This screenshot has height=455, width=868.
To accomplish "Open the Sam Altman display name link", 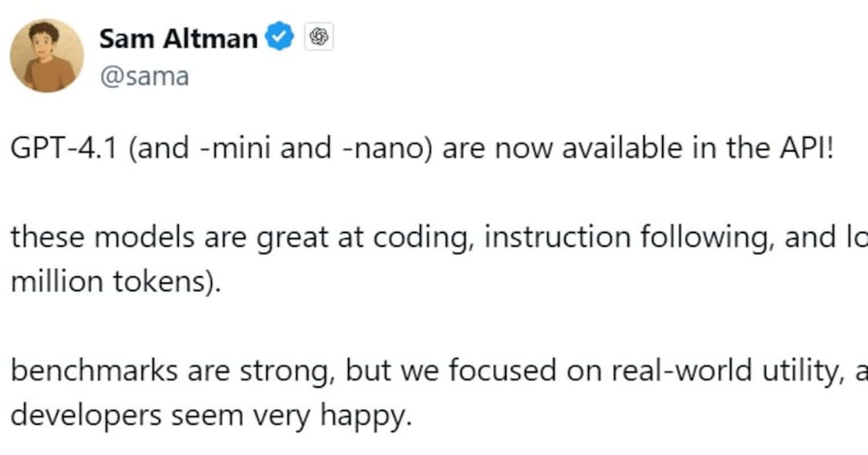I will click(x=178, y=39).
